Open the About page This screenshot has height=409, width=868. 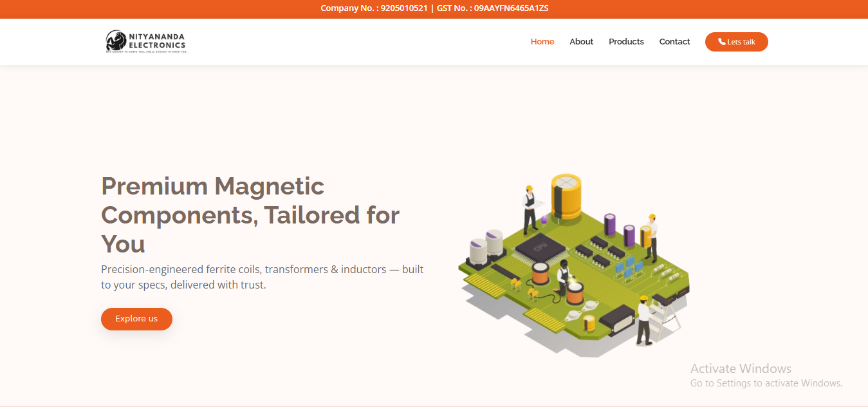point(581,42)
